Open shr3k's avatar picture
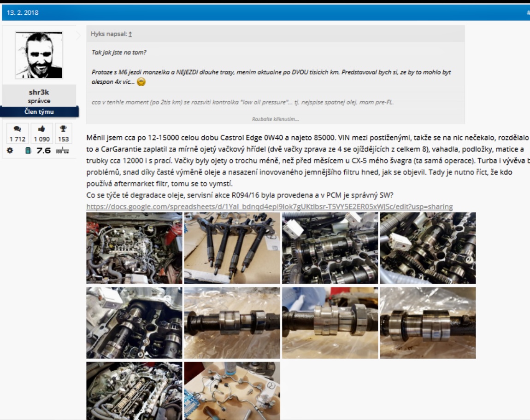The image size is (530, 420). [39, 55]
